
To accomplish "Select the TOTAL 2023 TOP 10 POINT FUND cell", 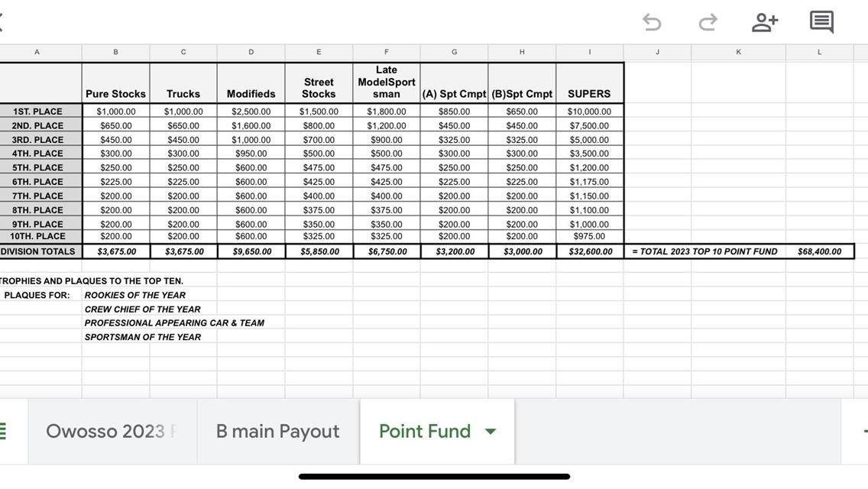I will point(704,251).
